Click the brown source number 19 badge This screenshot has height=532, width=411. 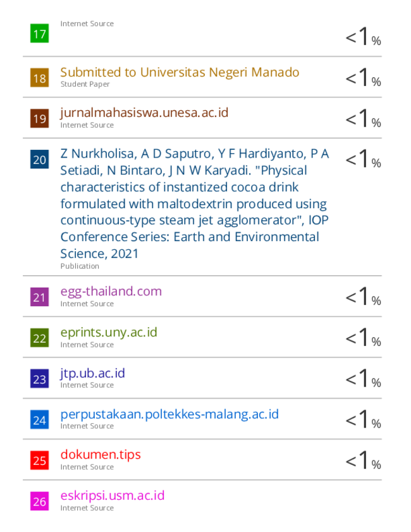pos(39,118)
